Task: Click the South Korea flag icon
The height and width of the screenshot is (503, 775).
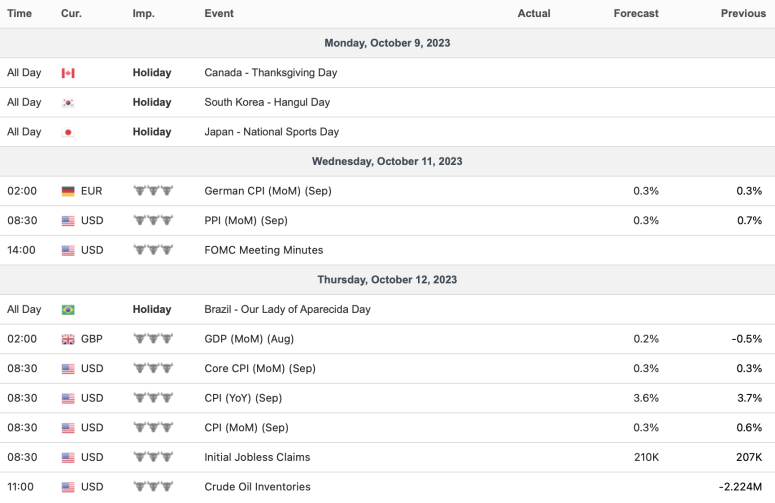Action: 68,102
